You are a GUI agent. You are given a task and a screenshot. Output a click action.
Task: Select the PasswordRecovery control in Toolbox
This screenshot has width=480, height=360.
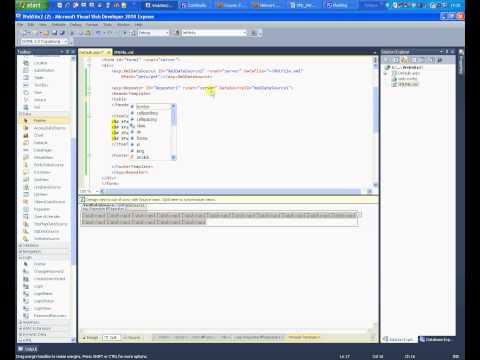50,315
